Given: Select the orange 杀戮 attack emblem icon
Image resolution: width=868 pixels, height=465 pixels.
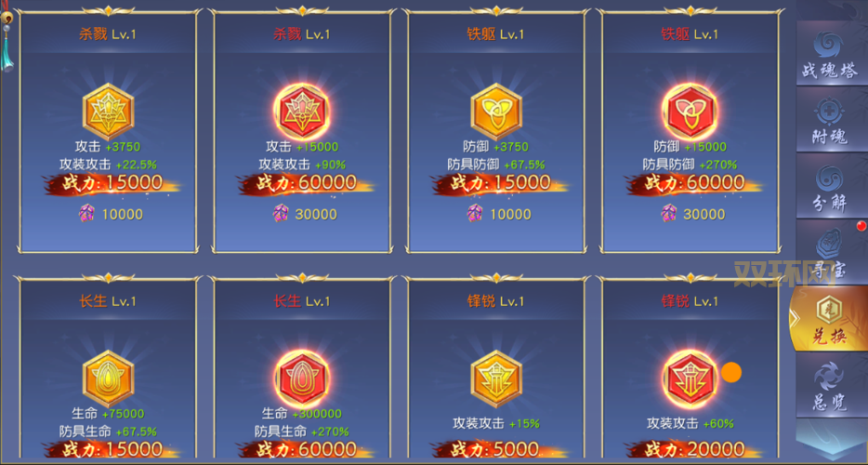Looking at the screenshot, I should pos(108,112).
